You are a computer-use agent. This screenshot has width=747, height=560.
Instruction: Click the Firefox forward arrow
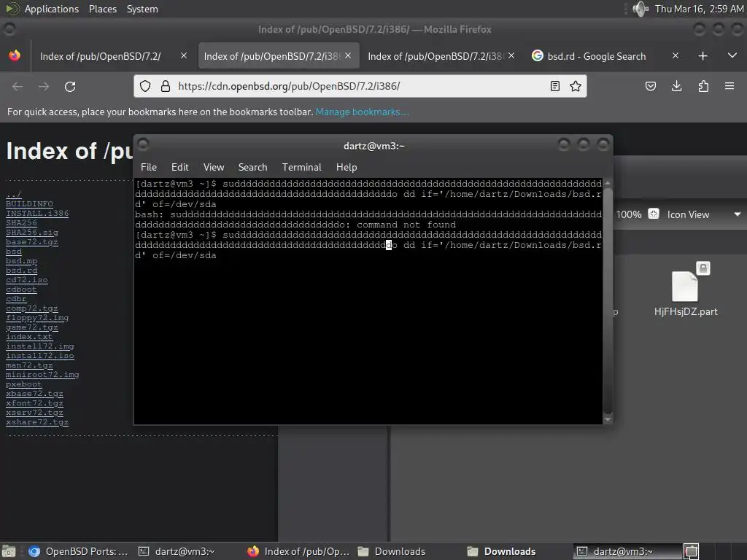pyautogui.click(x=44, y=86)
